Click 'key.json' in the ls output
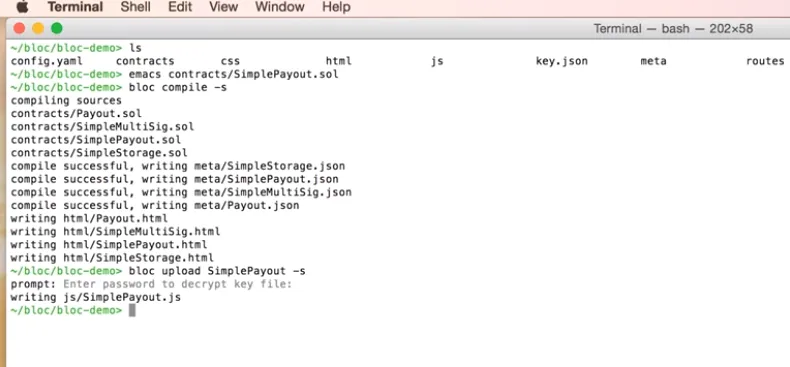Viewport: 790px width, 367px height. pyautogui.click(x=562, y=62)
